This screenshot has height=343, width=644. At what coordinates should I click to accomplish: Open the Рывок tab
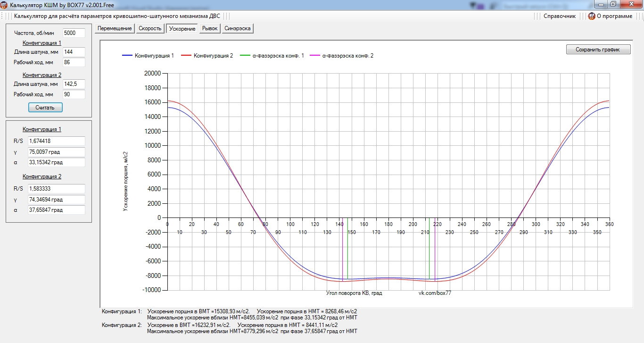(210, 28)
